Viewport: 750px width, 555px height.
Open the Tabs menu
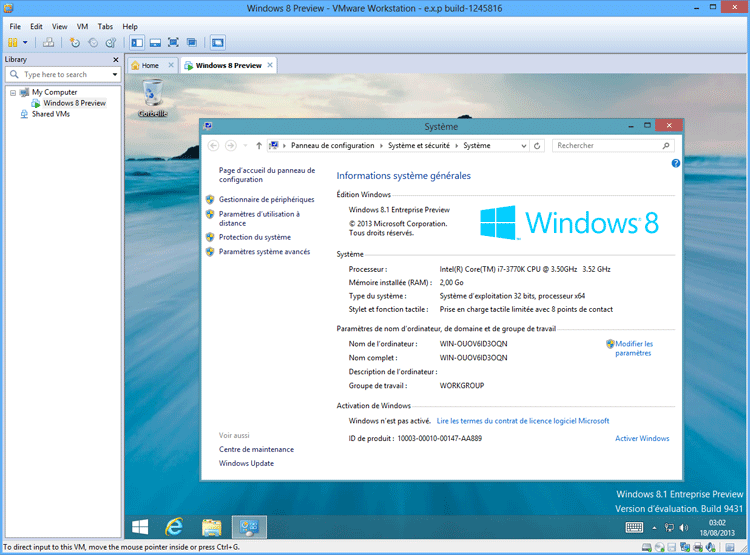pyautogui.click(x=105, y=26)
